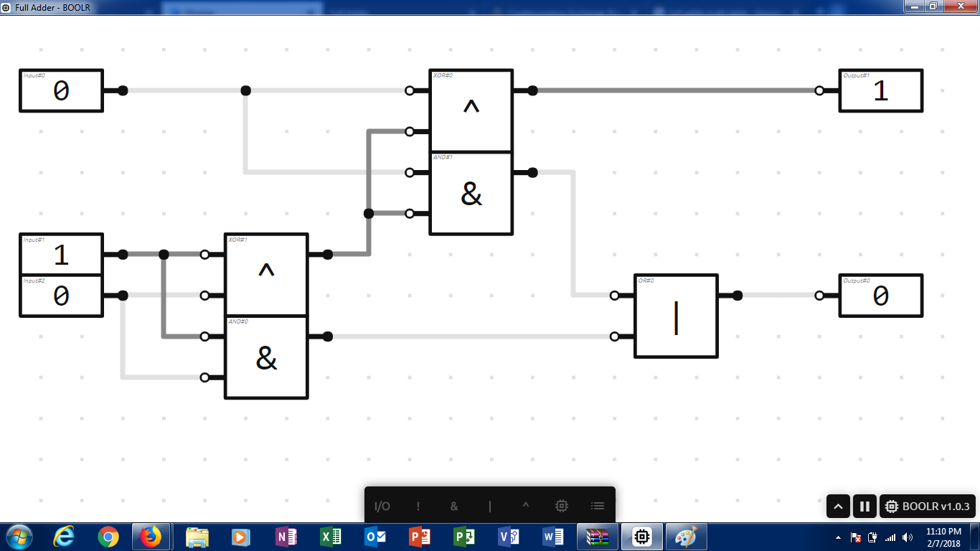980x551 pixels.
Task: Open the BOOLR v1.0.3 menu
Action: pyautogui.click(x=928, y=507)
